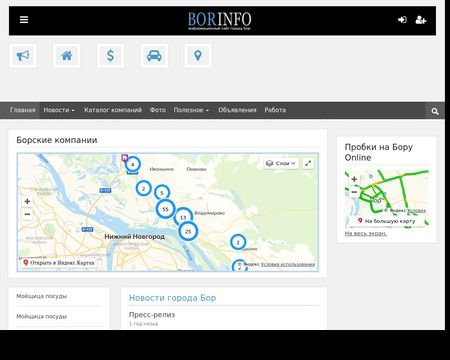Viewport: 450px width, 360px height.
Task: Open the map pin location icon
Action: (x=198, y=56)
